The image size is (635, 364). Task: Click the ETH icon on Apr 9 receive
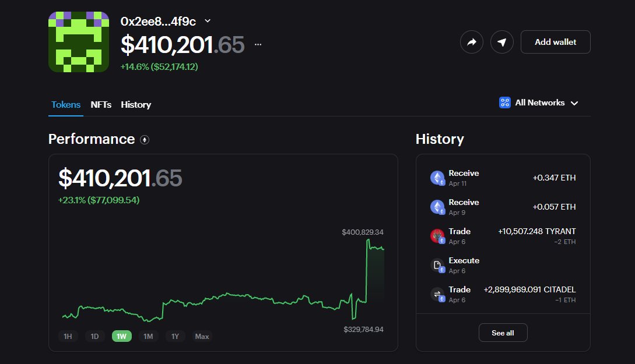click(438, 207)
